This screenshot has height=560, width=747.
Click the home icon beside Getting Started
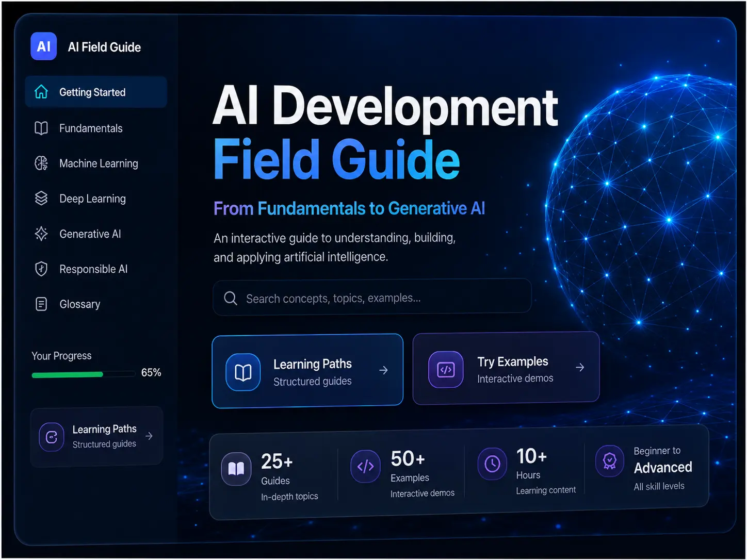pyautogui.click(x=41, y=92)
